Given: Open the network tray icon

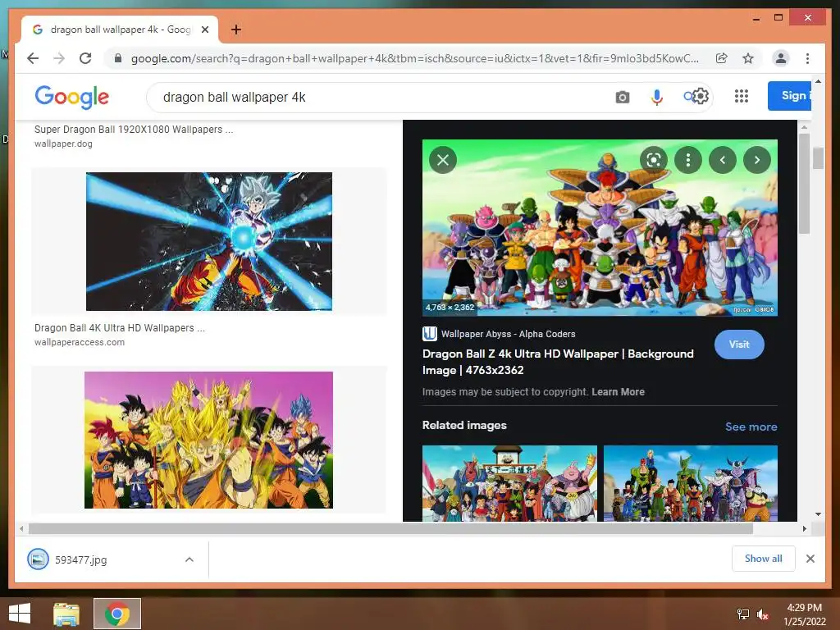Looking at the screenshot, I should point(743,614).
